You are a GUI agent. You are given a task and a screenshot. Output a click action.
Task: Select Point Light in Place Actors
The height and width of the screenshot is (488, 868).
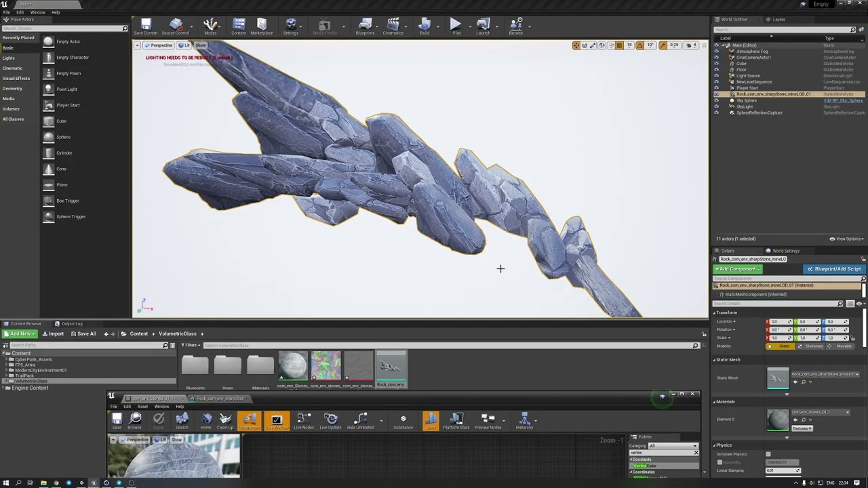pyautogui.click(x=66, y=89)
